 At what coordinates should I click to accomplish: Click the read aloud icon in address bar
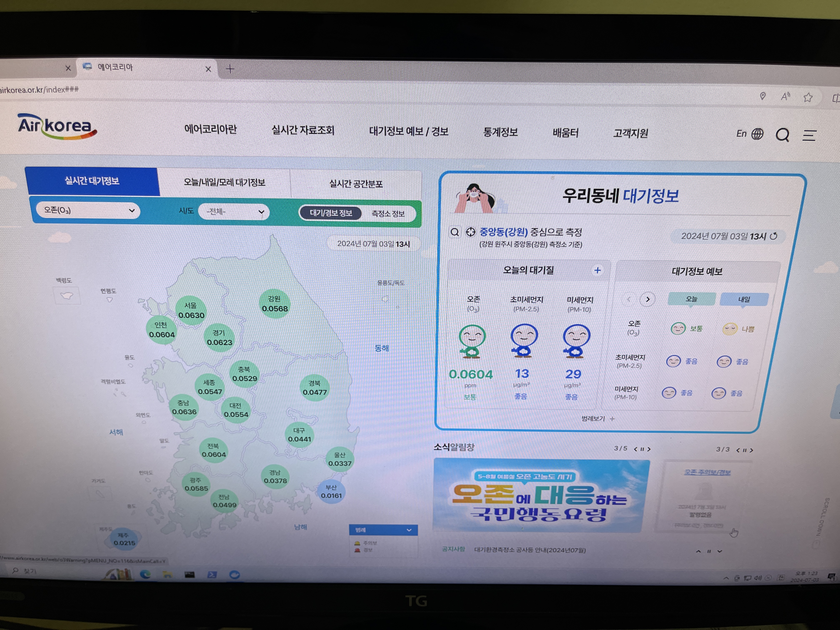click(x=785, y=97)
